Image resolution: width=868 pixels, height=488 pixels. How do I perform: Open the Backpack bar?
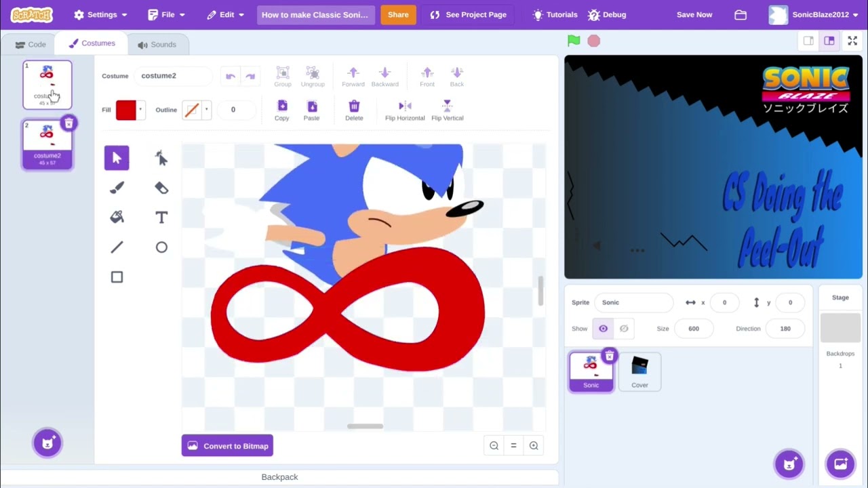(279, 477)
